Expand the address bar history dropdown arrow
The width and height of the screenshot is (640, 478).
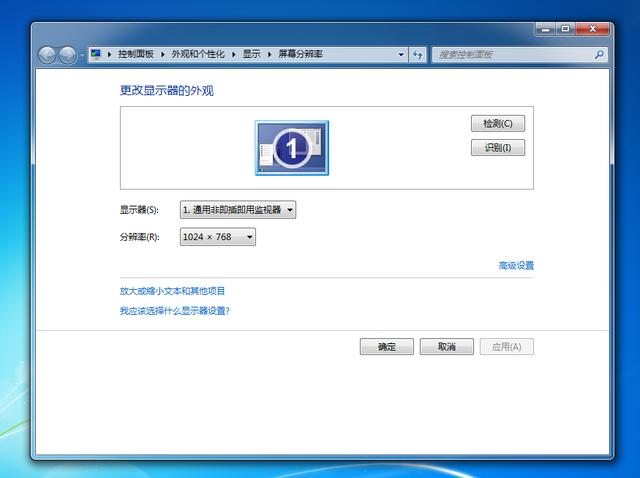399,54
